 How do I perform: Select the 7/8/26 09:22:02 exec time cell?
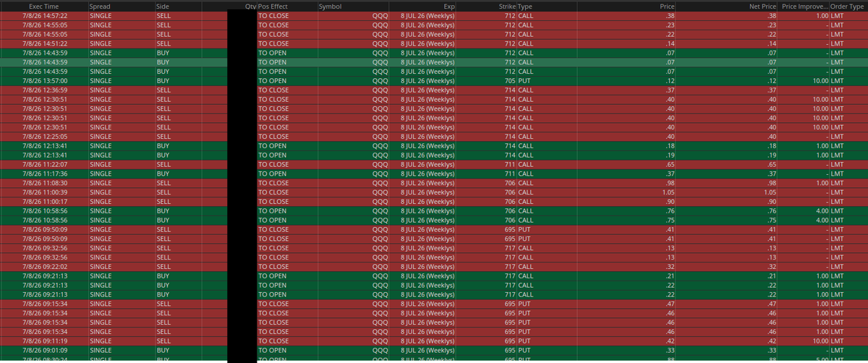[46, 266]
